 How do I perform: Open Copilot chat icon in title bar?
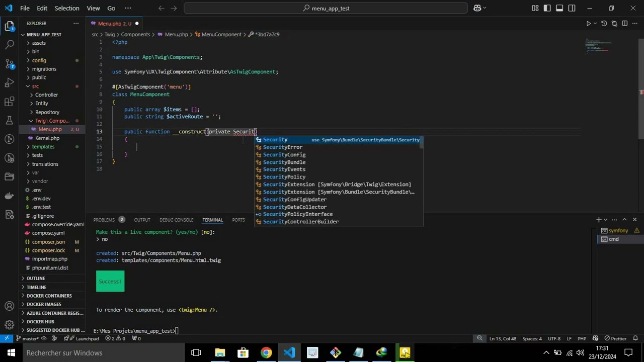pos(477,8)
